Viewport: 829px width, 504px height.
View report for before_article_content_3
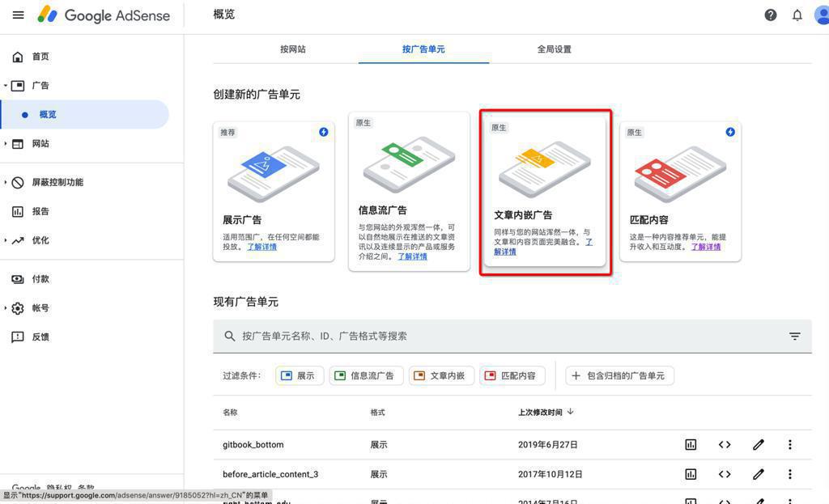click(691, 474)
